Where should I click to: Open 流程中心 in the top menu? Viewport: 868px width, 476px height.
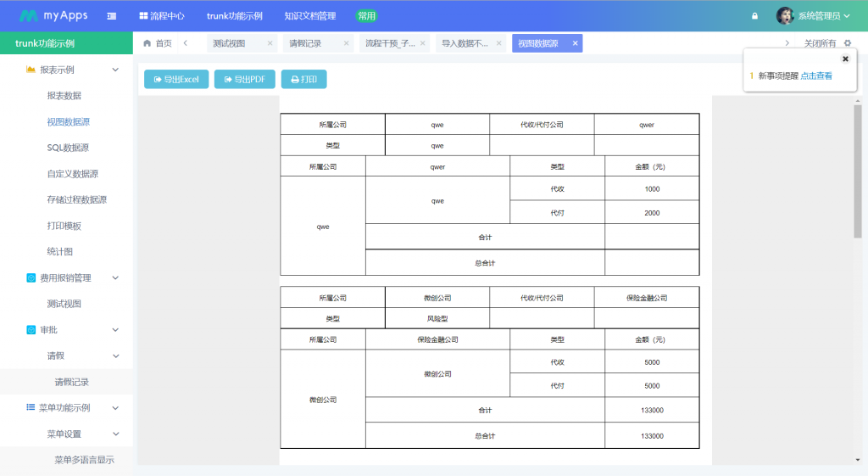(x=161, y=16)
